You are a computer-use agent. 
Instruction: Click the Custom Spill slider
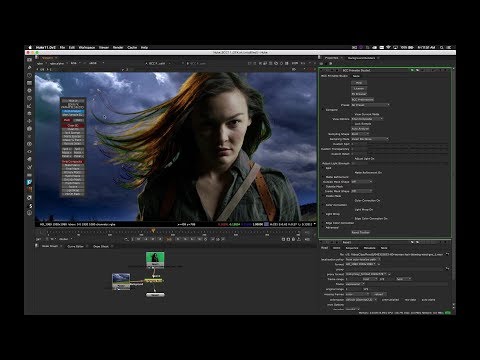(408, 144)
